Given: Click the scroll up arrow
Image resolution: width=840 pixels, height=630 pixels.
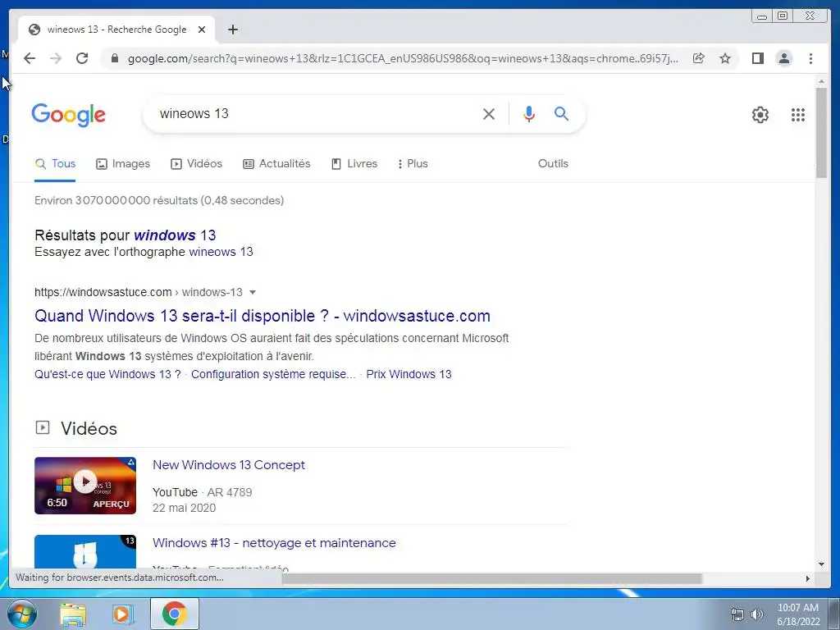Looking at the screenshot, I should (821, 81).
